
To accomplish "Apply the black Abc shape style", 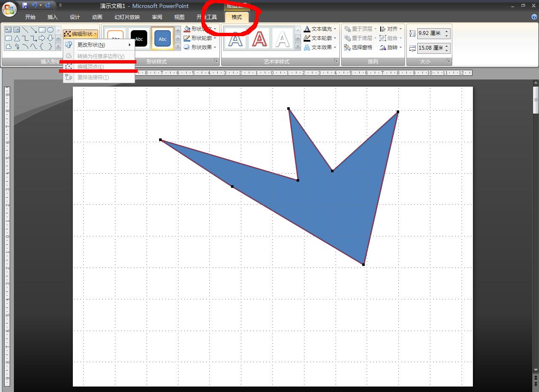I will pyautogui.click(x=139, y=39).
